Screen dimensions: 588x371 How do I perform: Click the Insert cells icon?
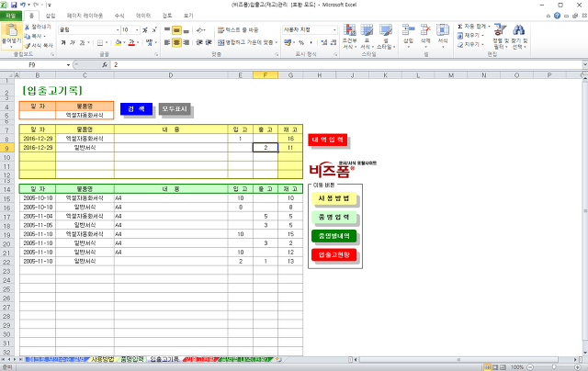click(408, 29)
